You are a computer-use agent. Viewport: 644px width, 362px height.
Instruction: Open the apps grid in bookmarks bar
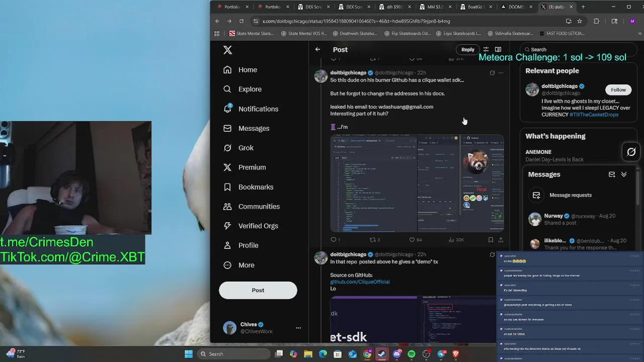point(217,34)
